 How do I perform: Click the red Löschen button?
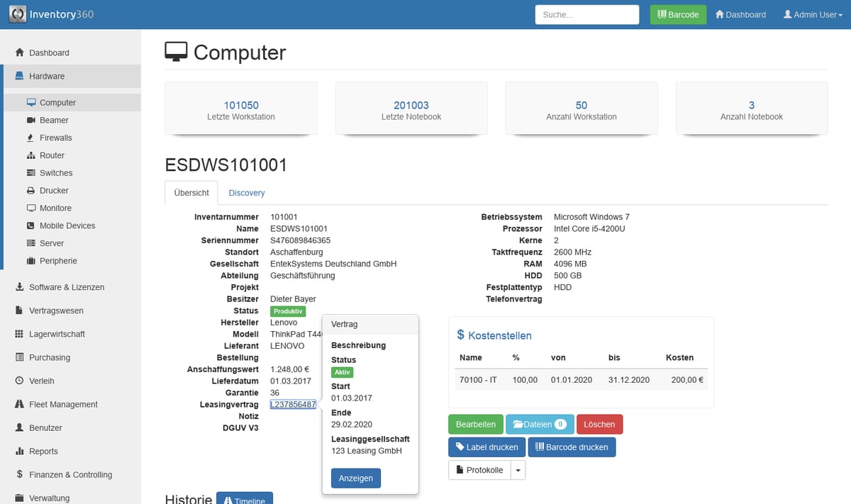pos(599,425)
